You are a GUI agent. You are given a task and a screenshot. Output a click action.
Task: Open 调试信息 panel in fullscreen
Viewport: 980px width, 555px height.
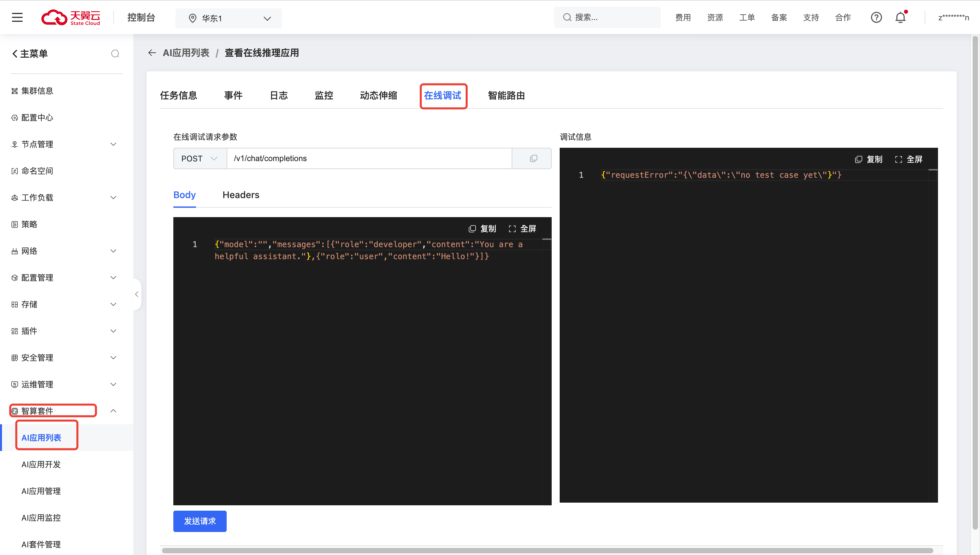click(x=908, y=159)
